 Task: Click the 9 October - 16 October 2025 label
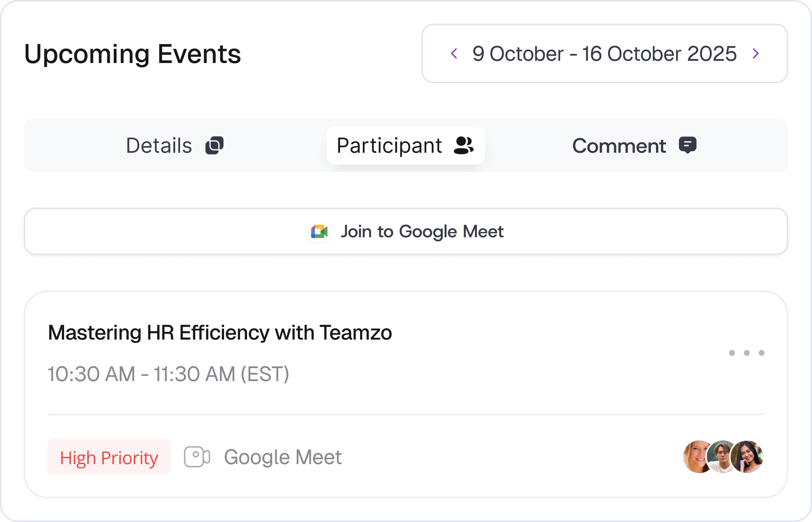[604, 54]
